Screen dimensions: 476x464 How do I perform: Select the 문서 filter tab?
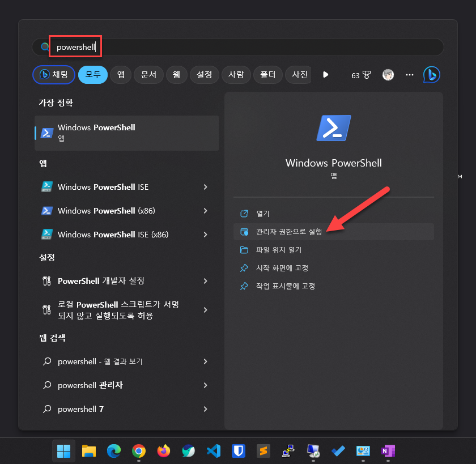pyautogui.click(x=148, y=75)
